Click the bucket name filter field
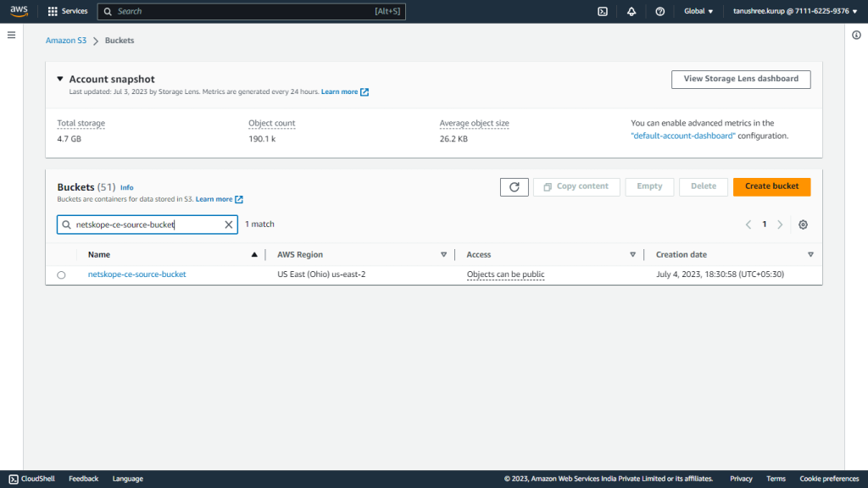 [x=147, y=225]
